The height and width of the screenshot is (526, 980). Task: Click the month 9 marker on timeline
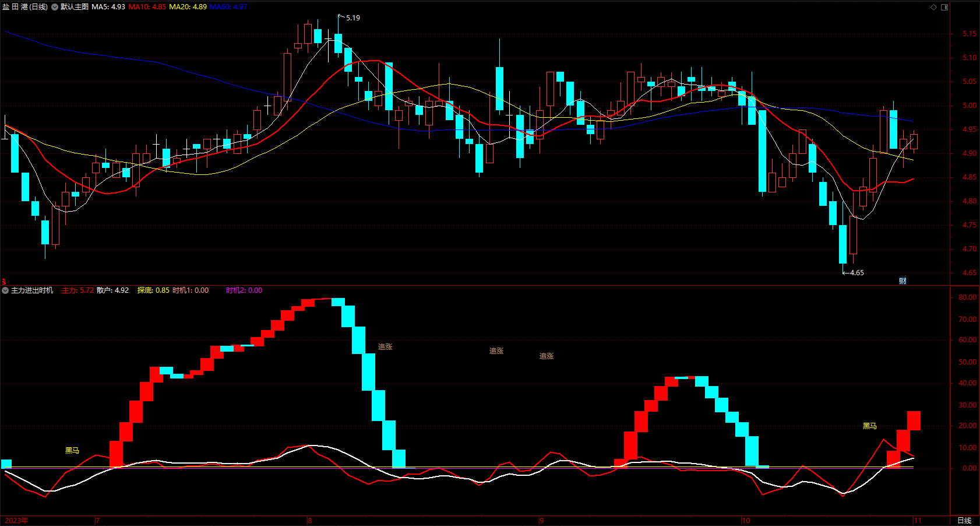click(x=542, y=521)
